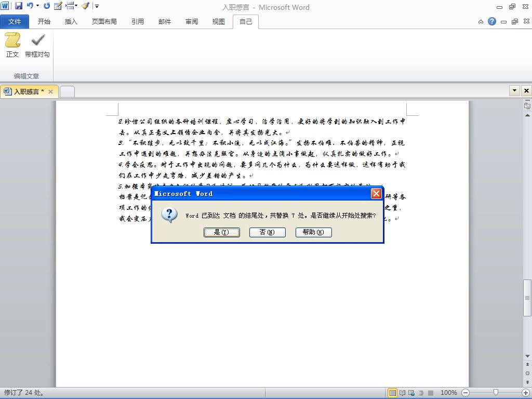The width and height of the screenshot is (532, 399).
Task: Click the vertical scrollbar up arrow
Action: pos(527,115)
